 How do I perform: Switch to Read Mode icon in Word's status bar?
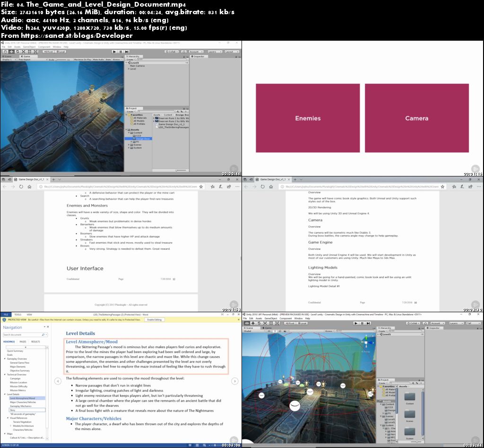[x=190, y=445]
